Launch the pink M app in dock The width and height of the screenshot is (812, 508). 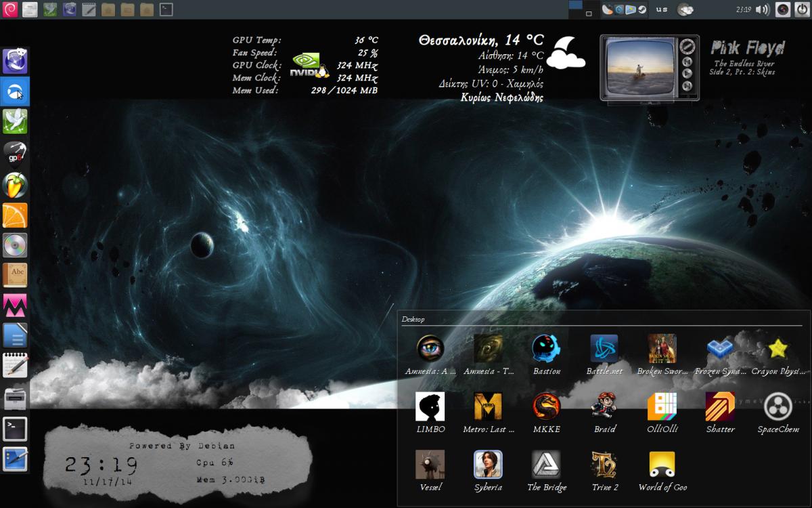tap(15, 306)
